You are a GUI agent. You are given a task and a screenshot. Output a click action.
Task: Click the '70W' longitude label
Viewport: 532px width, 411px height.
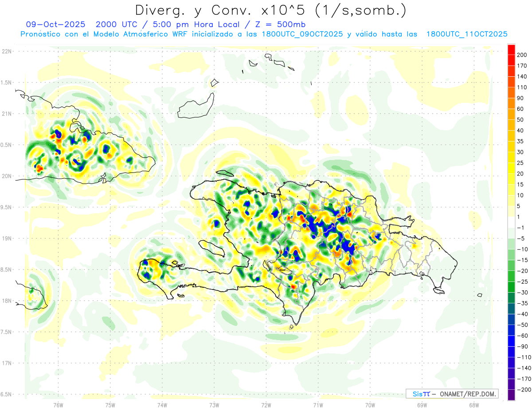click(x=370, y=405)
